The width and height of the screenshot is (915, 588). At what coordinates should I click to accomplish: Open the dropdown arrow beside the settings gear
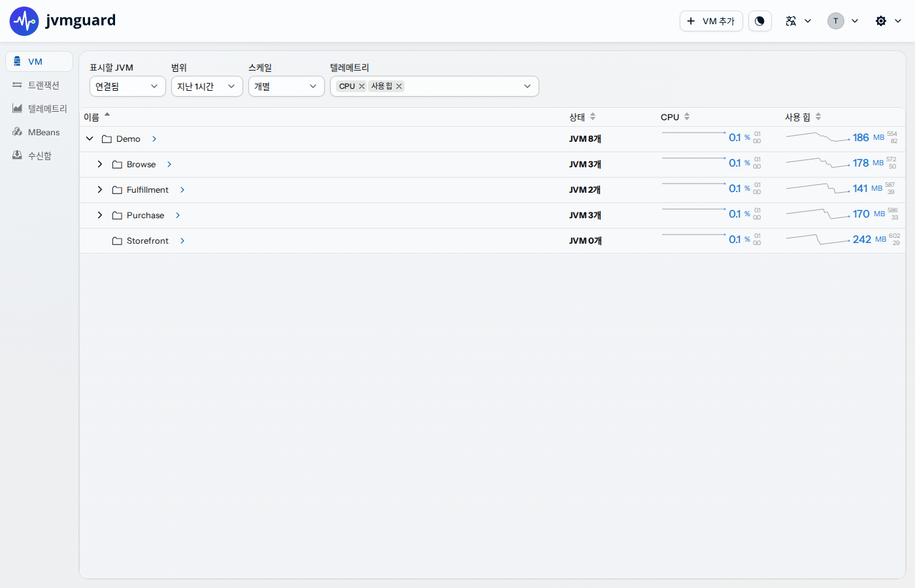pyautogui.click(x=898, y=21)
